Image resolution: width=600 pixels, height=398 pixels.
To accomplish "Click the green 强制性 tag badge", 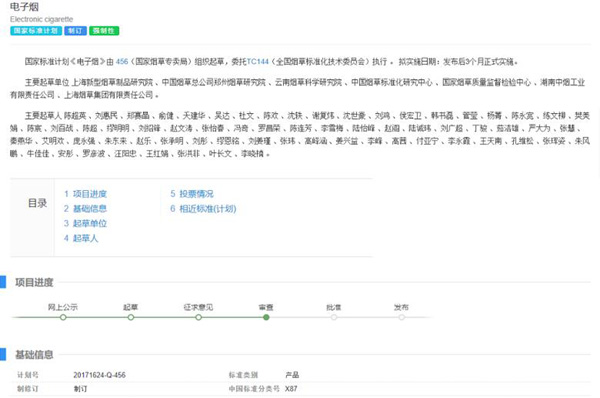I will pyautogui.click(x=104, y=31).
